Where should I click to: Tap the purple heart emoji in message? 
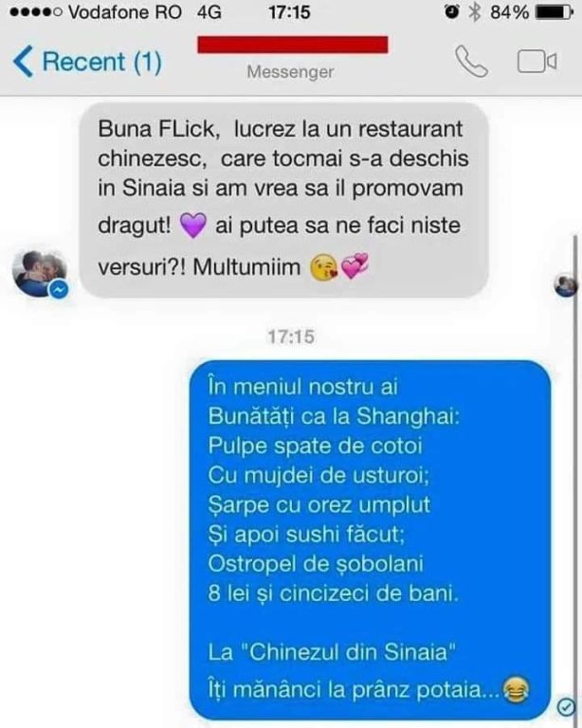click(x=192, y=226)
